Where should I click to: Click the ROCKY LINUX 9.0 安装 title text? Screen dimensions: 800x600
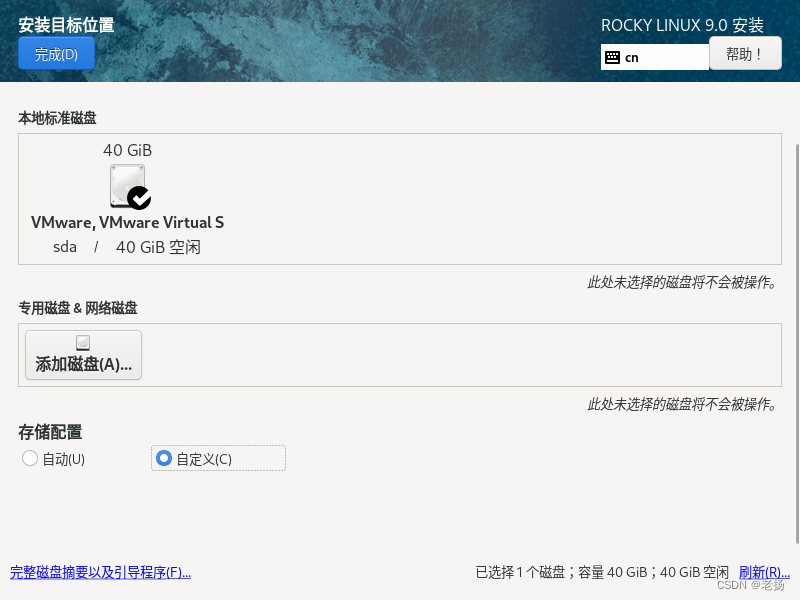682,25
